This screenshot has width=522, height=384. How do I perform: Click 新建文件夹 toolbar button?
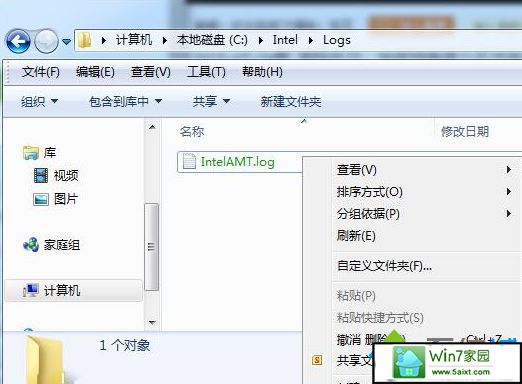291,101
